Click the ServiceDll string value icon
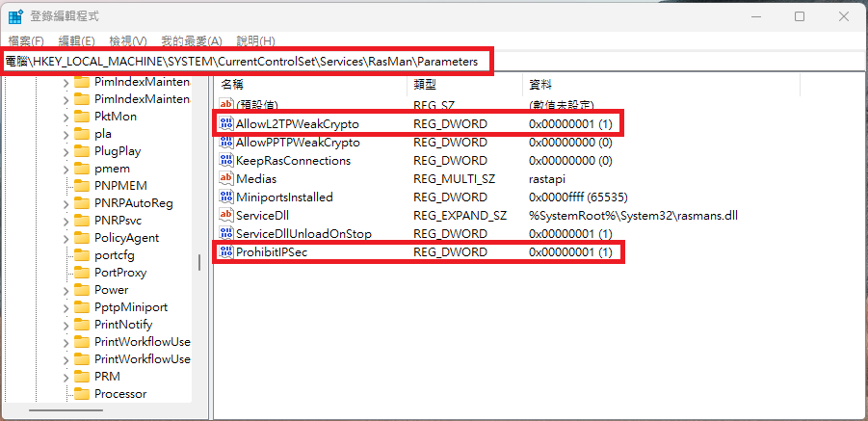The height and width of the screenshot is (421, 868). pyautogui.click(x=225, y=215)
